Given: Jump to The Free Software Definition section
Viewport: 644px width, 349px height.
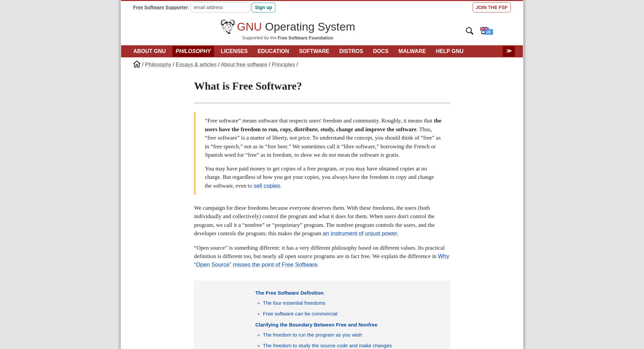Looking at the screenshot, I should tap(289, 293).
